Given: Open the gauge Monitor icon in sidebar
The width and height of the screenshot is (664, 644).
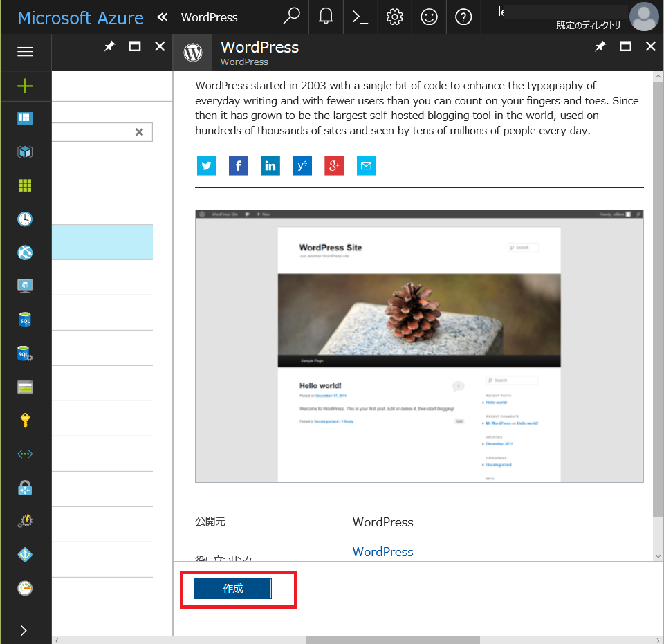Looking at the screenshot, I should tap(25, 588).
